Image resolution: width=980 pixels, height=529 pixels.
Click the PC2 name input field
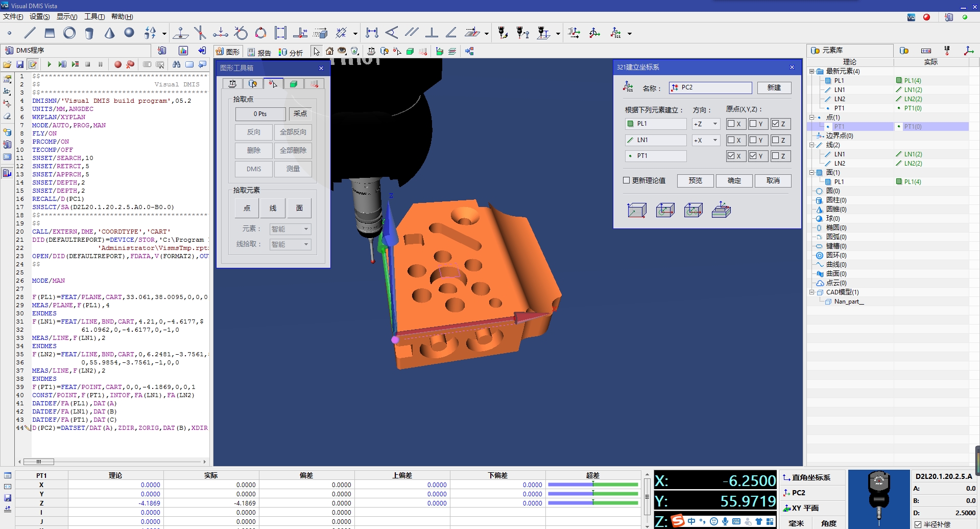(710, 87)
